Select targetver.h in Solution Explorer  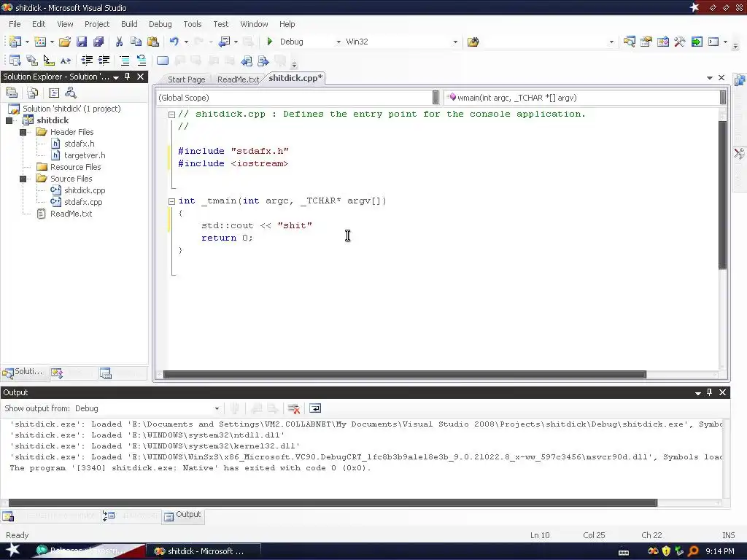tap(85, 155)
